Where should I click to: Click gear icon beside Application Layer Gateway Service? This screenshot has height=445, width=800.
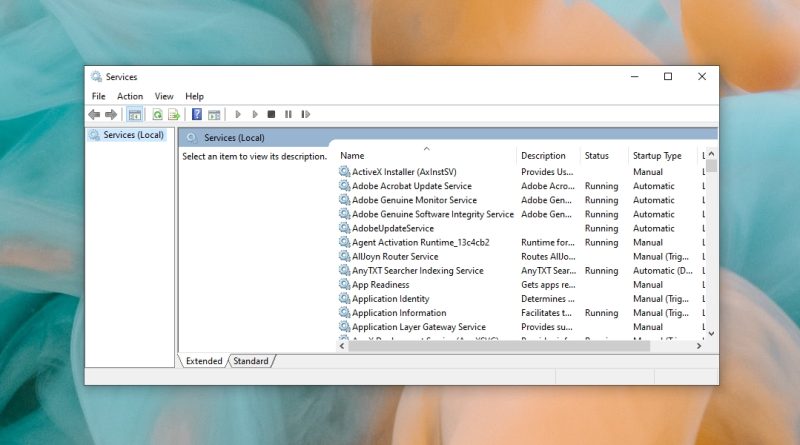point(344,327)
